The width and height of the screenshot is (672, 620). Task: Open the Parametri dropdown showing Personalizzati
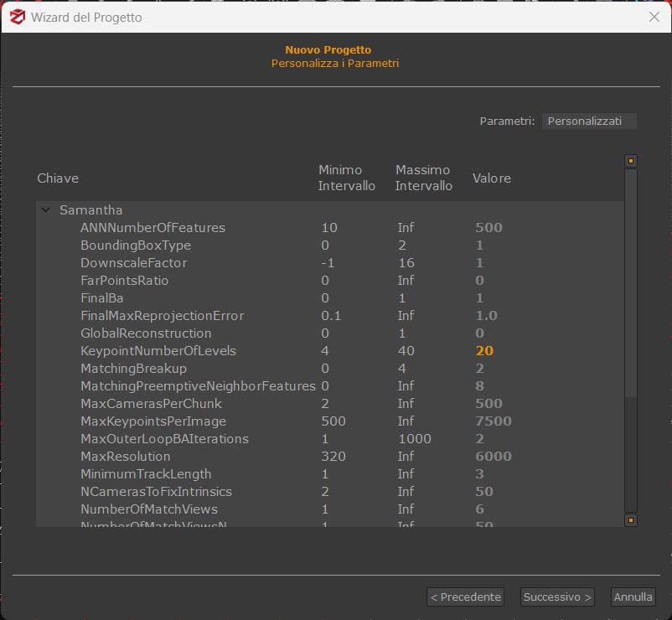point(589,121)
